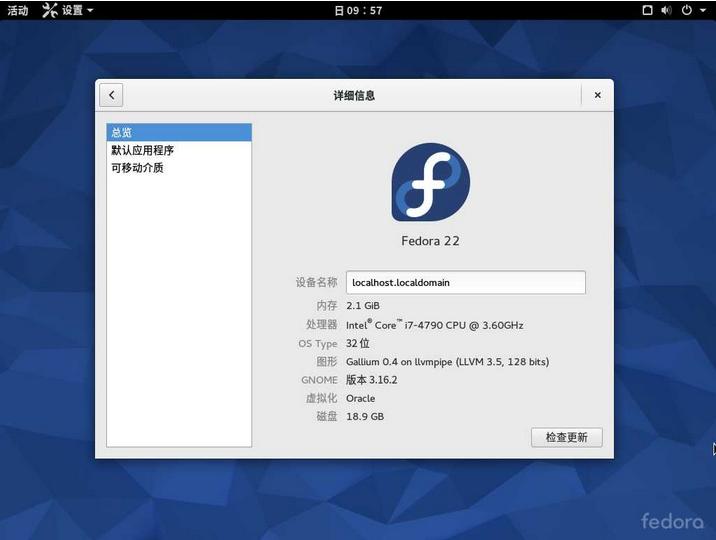716x540 pixels.
Task: Go back using the header arrow button
Action: click(111, 95)
